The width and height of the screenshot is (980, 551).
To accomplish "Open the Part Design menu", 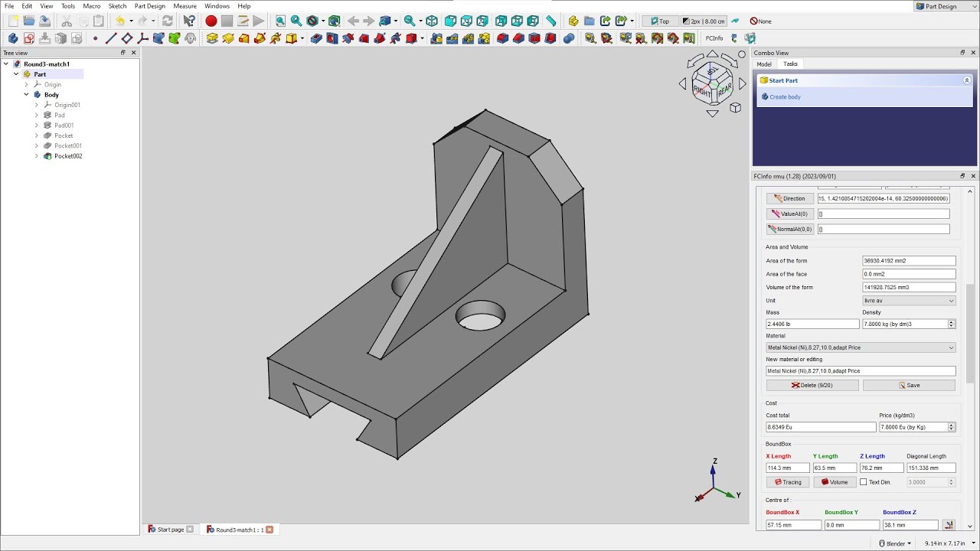I will tap(149, 6).
